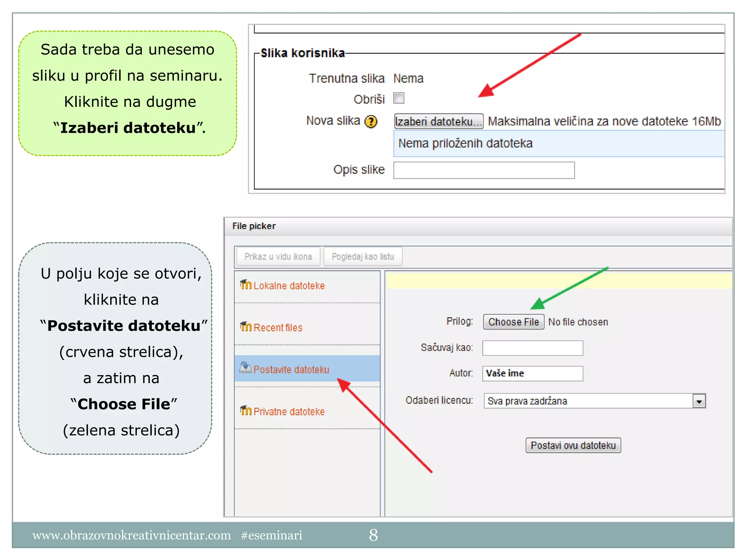Open the Recent files link
747x560 pixels.
pos(278,328)
